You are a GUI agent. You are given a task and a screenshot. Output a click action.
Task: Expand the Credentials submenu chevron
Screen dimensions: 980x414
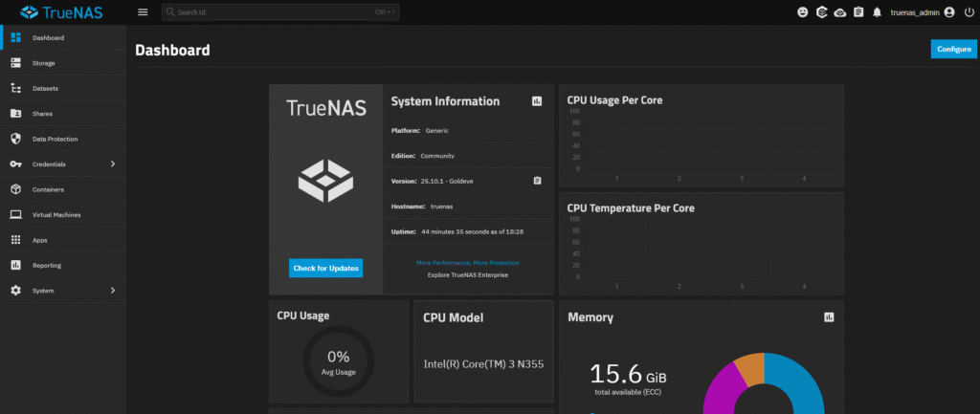click(x=113, y=164)
